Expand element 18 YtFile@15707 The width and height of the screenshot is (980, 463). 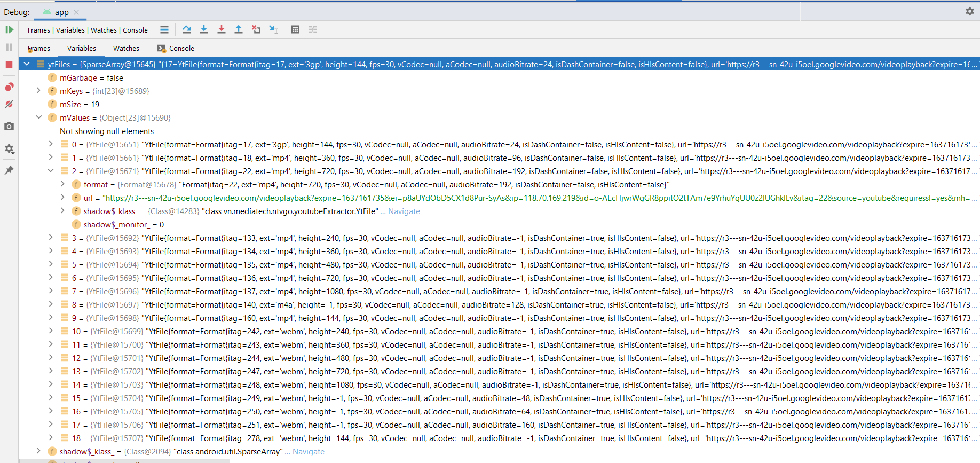[x=51, y=438]
